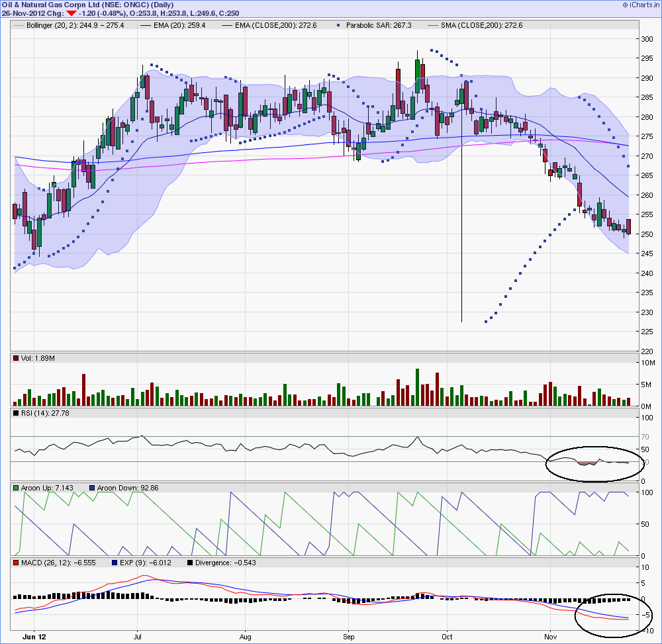Click the 'Aroon Down: 92.86' label
Screen dimensions: 662x644
tap(128, 488)
